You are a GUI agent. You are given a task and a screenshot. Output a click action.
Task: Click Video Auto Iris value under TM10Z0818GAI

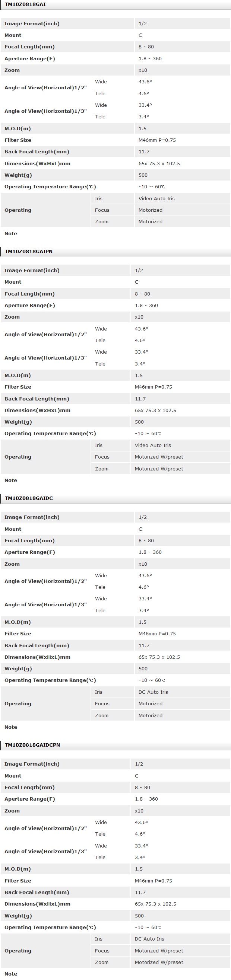click(156, 199)
